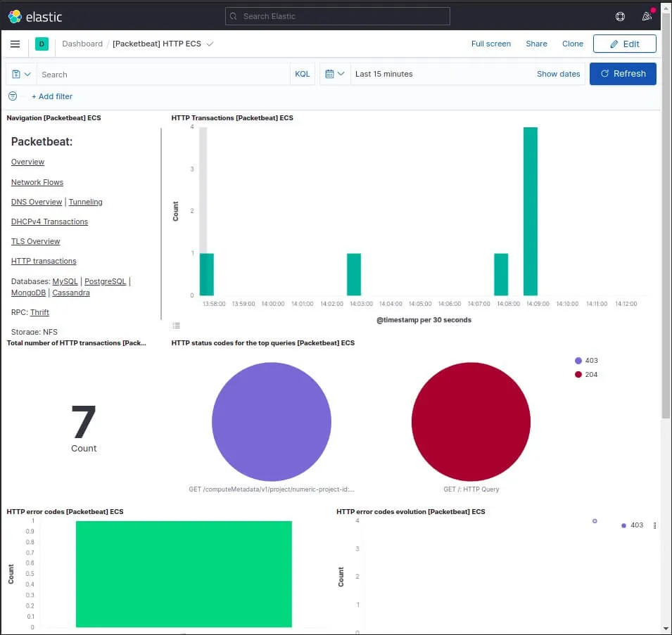The width and height of the screenshot is (672, 635).
Task: Click the red 204 pie chart
Action: (x=471, y=422)
